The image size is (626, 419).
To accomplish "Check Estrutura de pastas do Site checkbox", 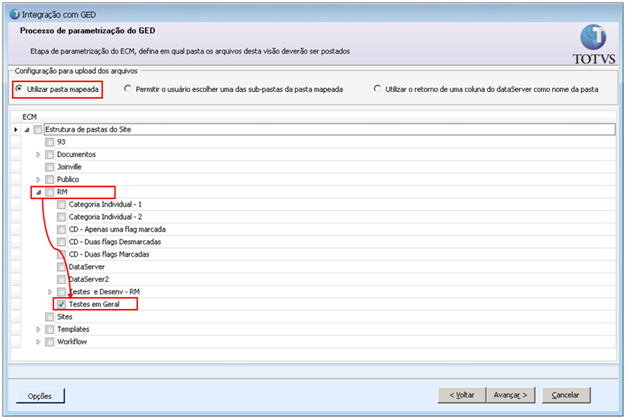I will click(38, 129).
